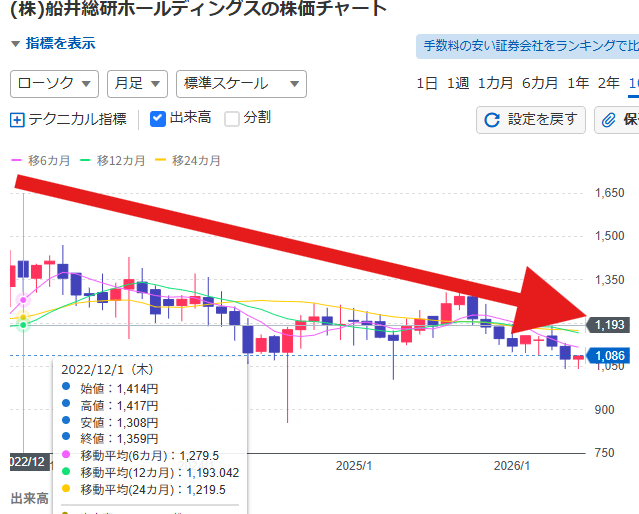639x514 pixels.
Task: Open the 月足 interval dropdown
Action: point(137,84)
